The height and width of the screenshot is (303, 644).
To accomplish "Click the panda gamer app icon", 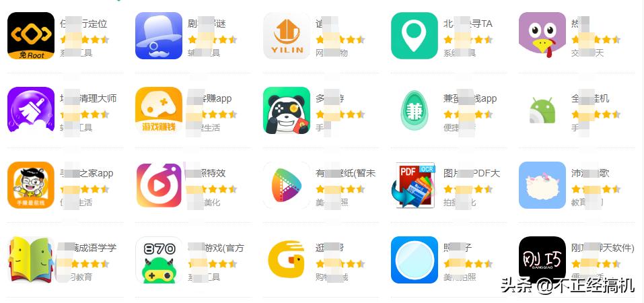I will [287, 110].
